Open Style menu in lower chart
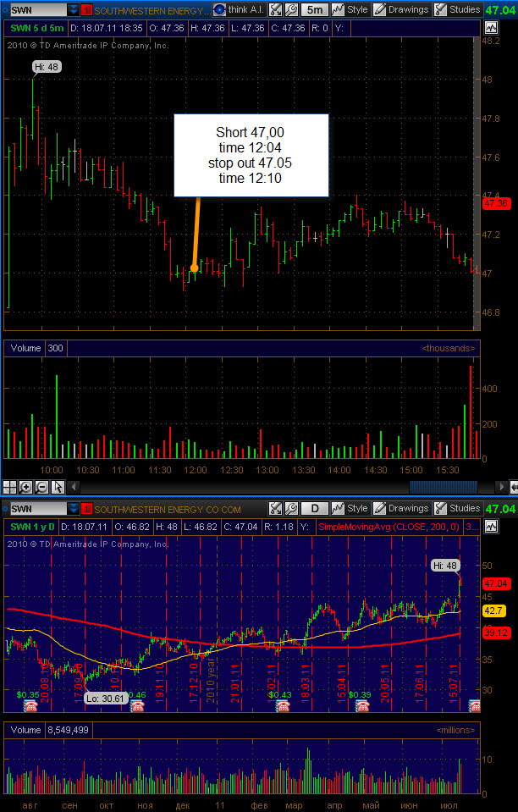 pyautogui.click(x=350, y=509)
